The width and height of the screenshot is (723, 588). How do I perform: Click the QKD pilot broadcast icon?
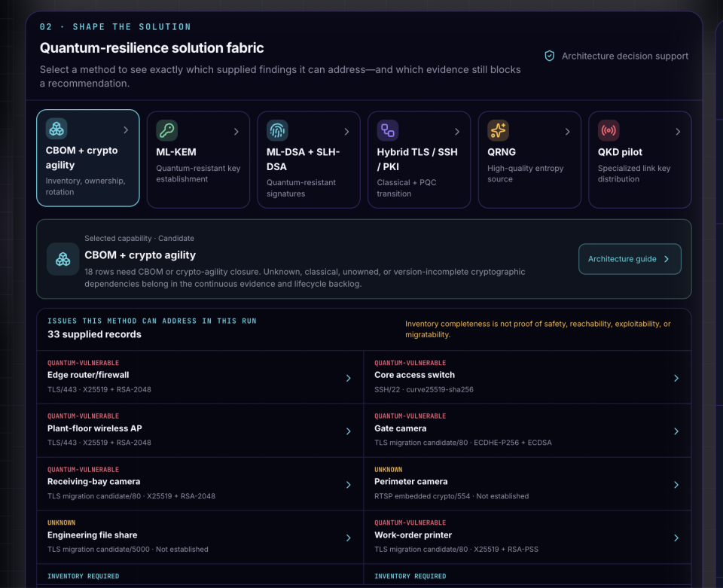[609, 130]
